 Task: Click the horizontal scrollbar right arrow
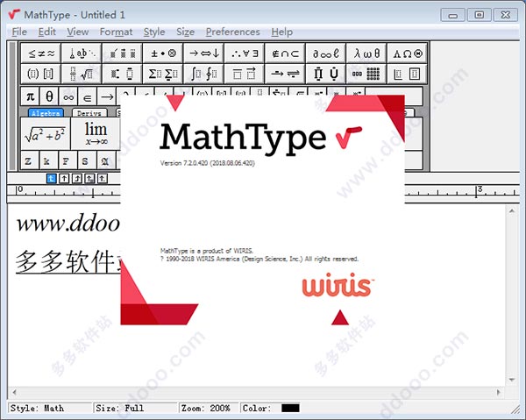pyautogui.click(x=499, y=392)
